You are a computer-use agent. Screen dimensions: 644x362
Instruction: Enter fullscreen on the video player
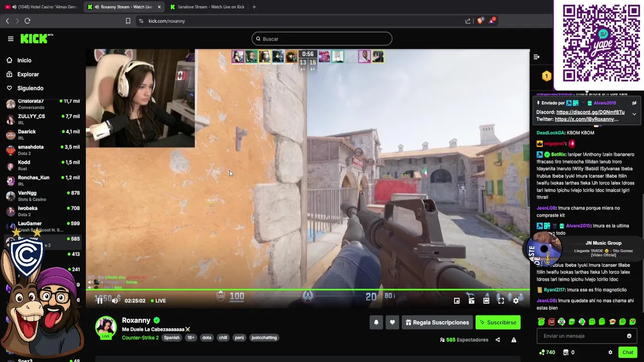(x=501, y=301)
